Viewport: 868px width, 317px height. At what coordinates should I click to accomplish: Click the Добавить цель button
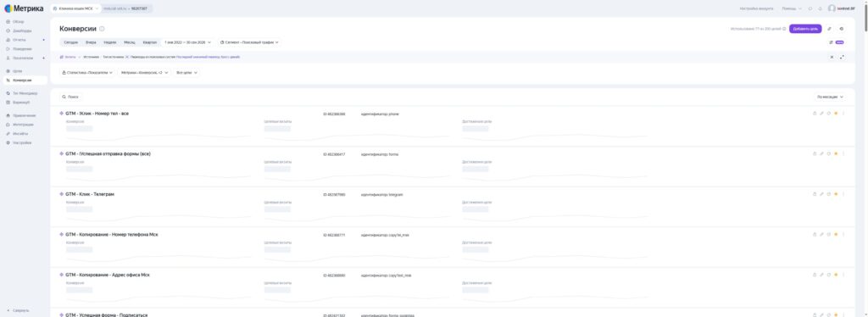click(805, 29)
